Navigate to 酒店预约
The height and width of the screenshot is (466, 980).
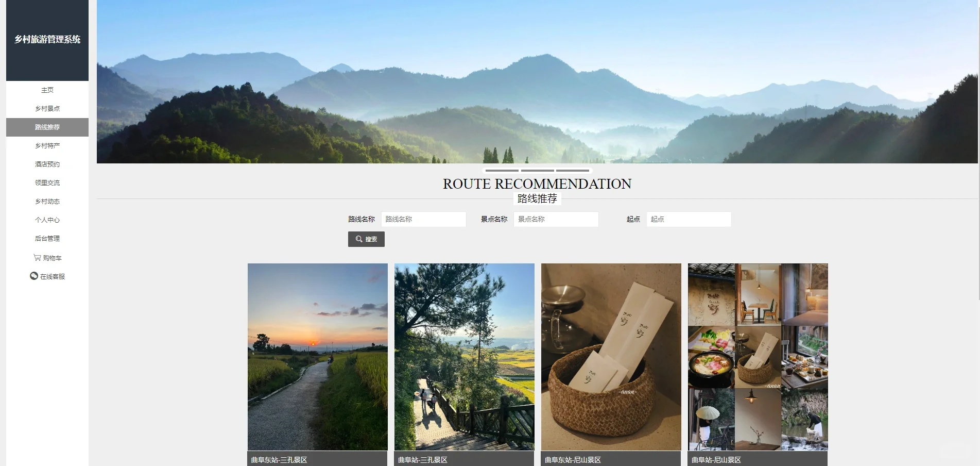point(47,164)
